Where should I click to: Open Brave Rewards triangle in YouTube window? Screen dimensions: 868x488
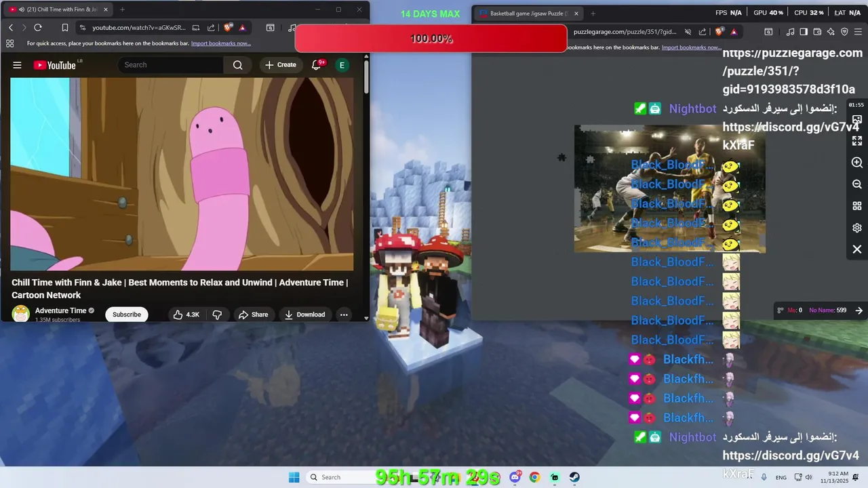pyautogui.click(x=242, y=28)
